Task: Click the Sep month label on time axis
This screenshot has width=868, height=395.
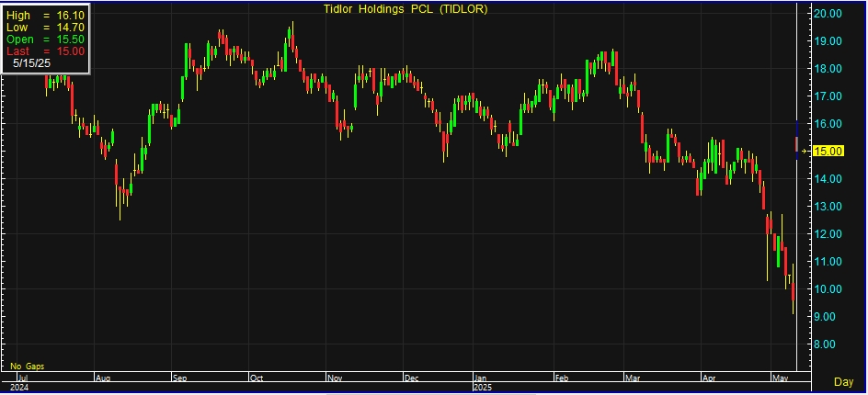Action: click(x=180, y=379)
